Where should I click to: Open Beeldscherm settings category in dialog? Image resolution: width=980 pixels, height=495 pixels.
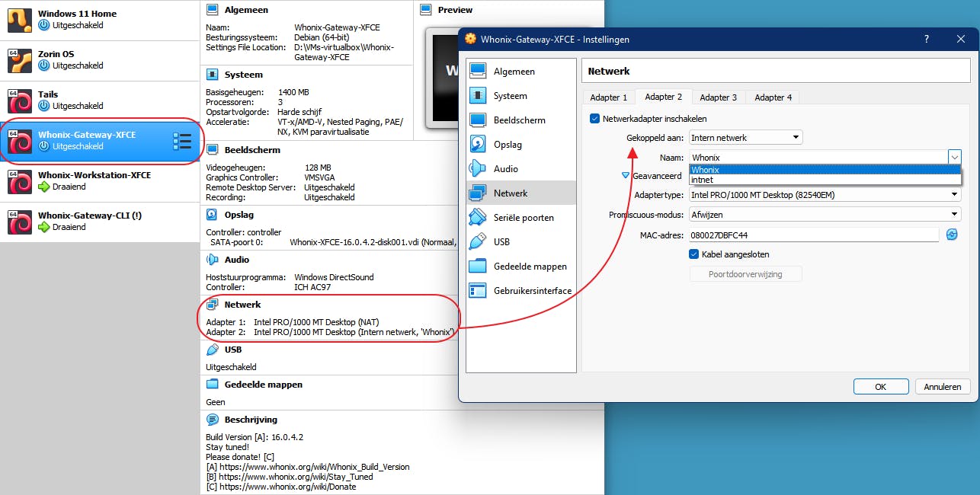[x=521, y=120]
